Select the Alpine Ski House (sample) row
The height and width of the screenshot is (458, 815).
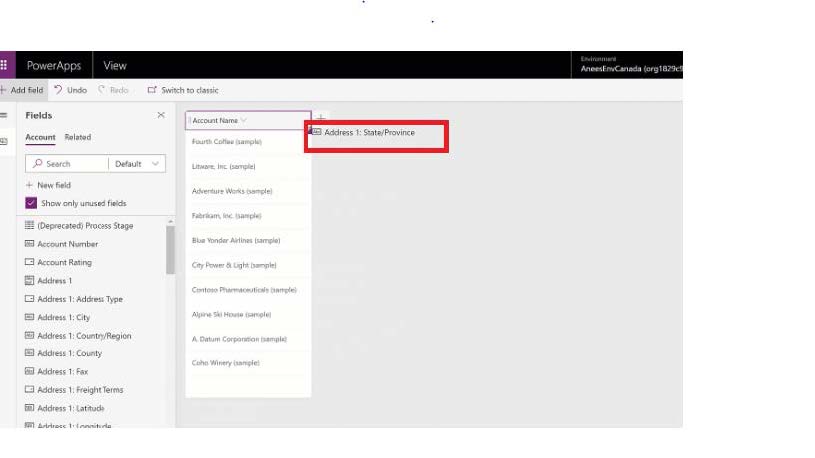(248, 315)
